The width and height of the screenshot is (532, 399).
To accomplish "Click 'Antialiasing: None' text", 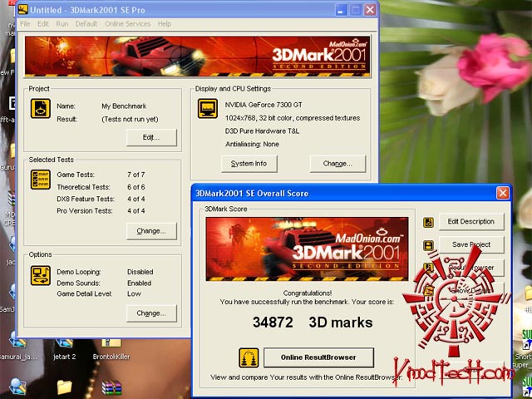I will tap(252, 144).
